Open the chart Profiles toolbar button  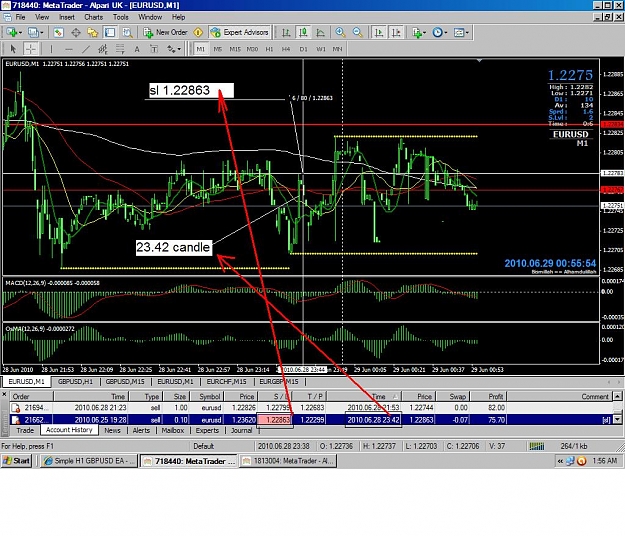tap(35, 33)
